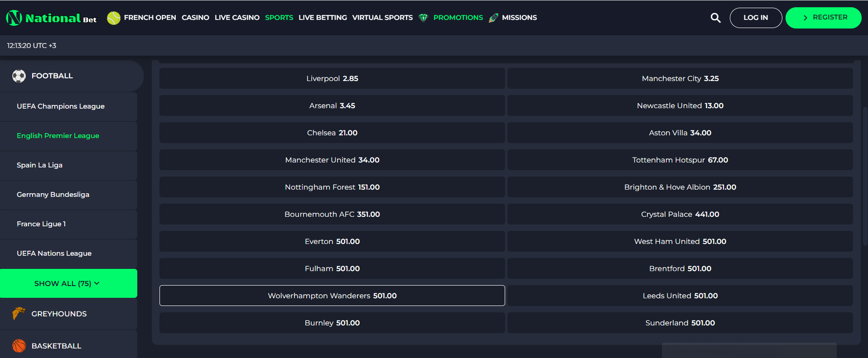Viewport: 868px width, 358px height.
Task: Open Virtual Sports
Action: coord(382,18)
